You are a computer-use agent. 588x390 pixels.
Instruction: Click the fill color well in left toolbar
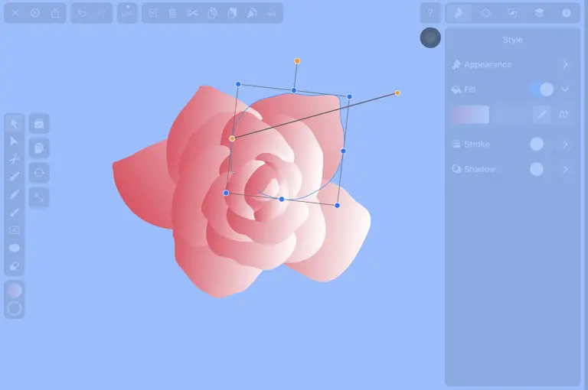pyautogui.click(x=15, y=291)
